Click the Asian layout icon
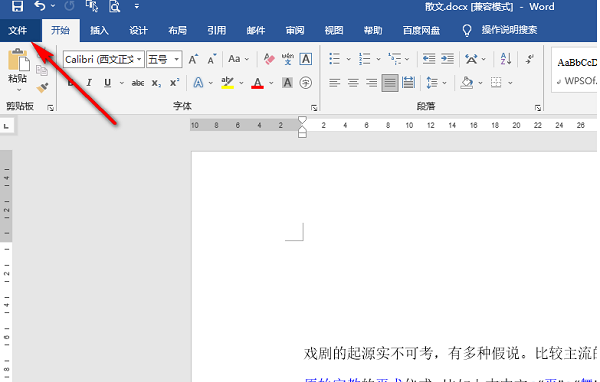Image resolution: width=600 pixels, height=382 pixels. point(471,59)
